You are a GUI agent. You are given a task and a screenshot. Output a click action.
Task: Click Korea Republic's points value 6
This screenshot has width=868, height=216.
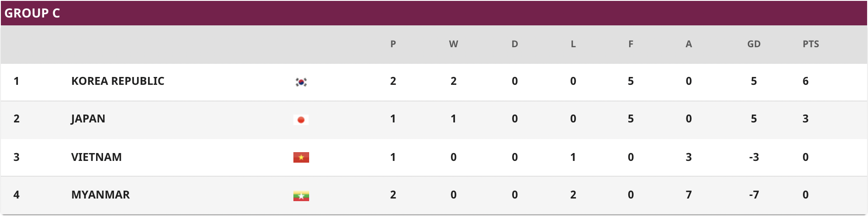point(806,81)
